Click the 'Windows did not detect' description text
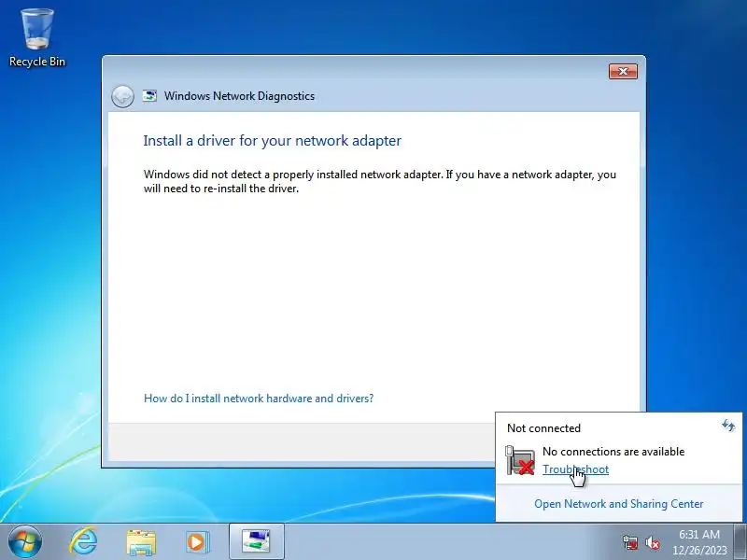 (380, 181)
